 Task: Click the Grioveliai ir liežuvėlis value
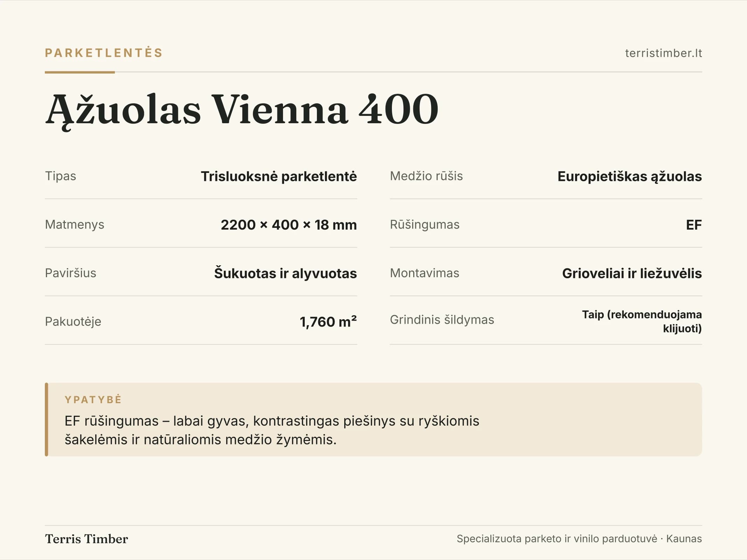pyautogui.click(x=632, y=273)
